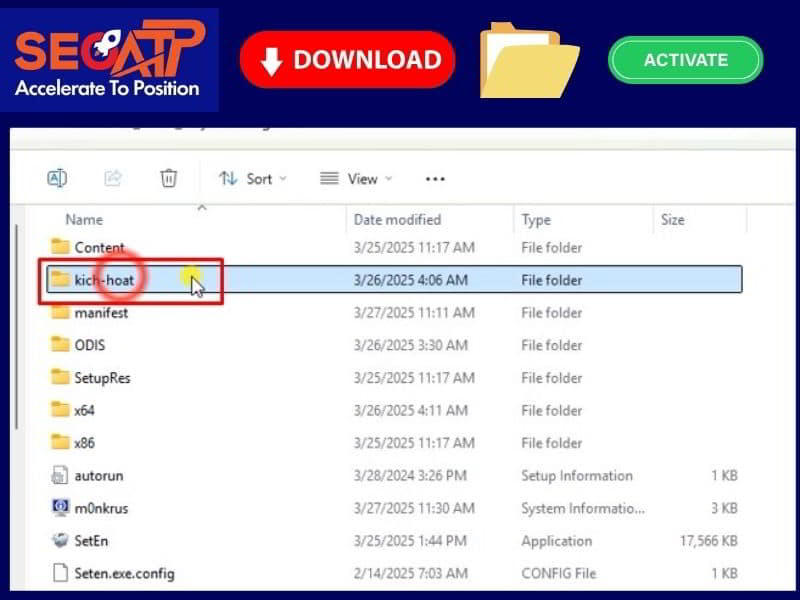Open the See more ellipsis menu
Viewport: 800px width, 600px height.
(435, 178)
